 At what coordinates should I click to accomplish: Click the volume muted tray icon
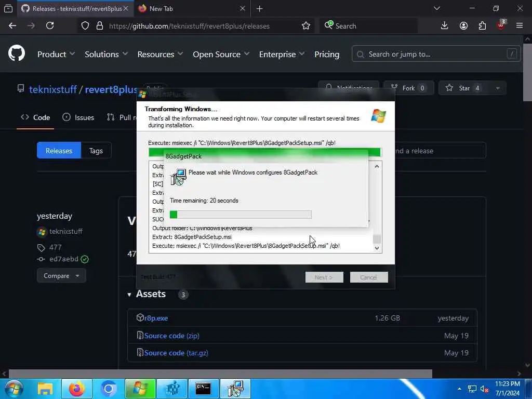pyautogui.click(x=484, y=389)
